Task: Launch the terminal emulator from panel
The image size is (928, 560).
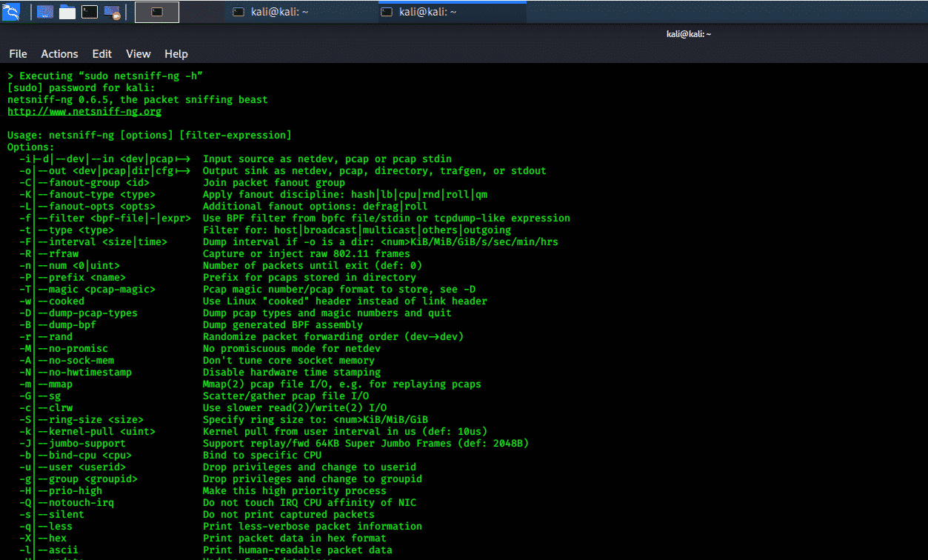Action: [90, 12]
